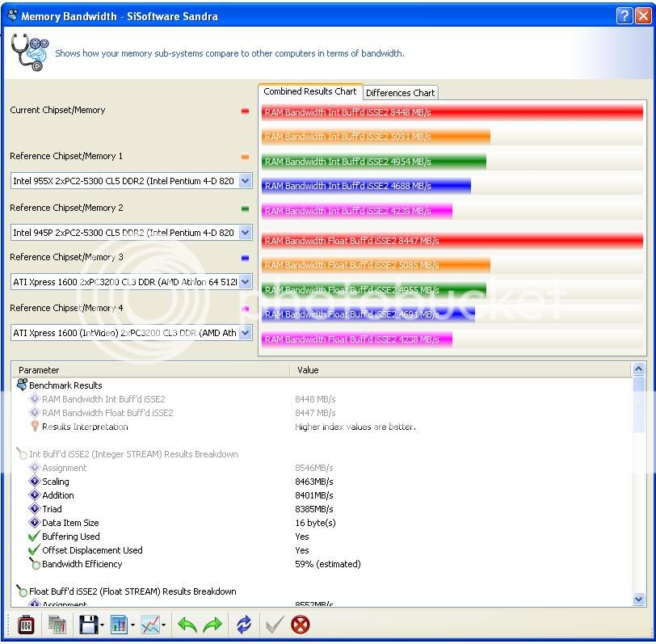Click the "8463MB/s" Scaling value
656x644 pixels.
point(313,482)
